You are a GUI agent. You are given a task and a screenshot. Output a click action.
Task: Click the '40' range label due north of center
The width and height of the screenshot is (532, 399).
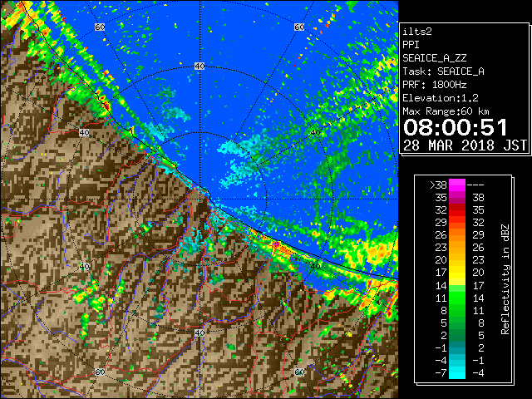[x=199, y=66]
